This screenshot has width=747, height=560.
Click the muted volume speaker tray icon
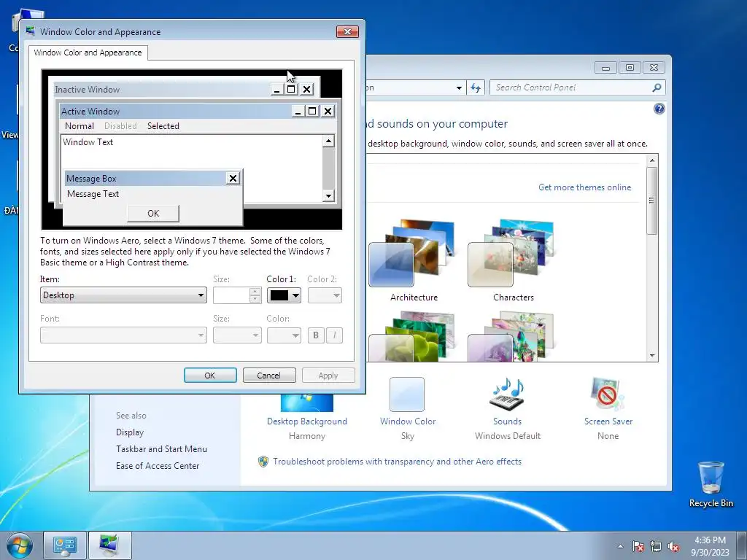point(673,546)
